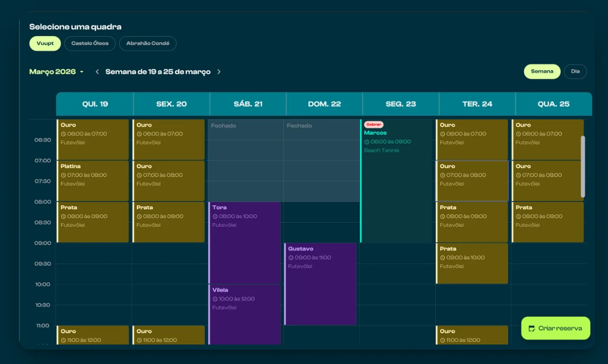Switch to Semana view

[x=542, y=72]
